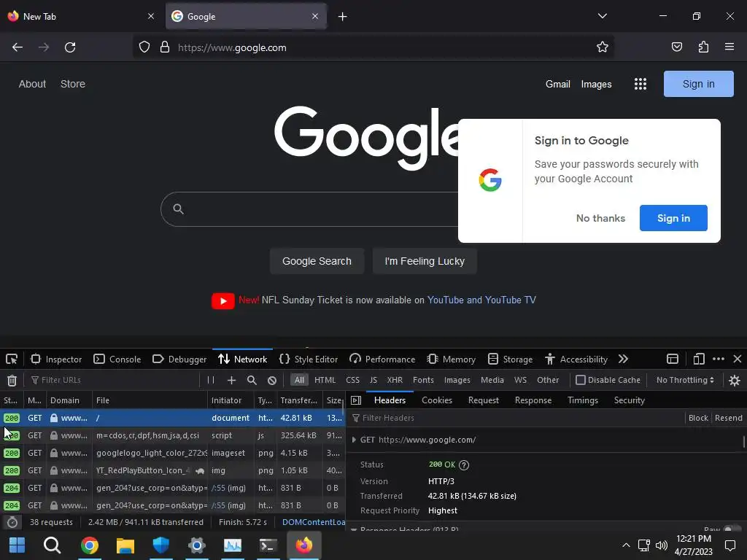Pause network recording in devtools toolbar
747x560 pixels.
tap(211, 380)
